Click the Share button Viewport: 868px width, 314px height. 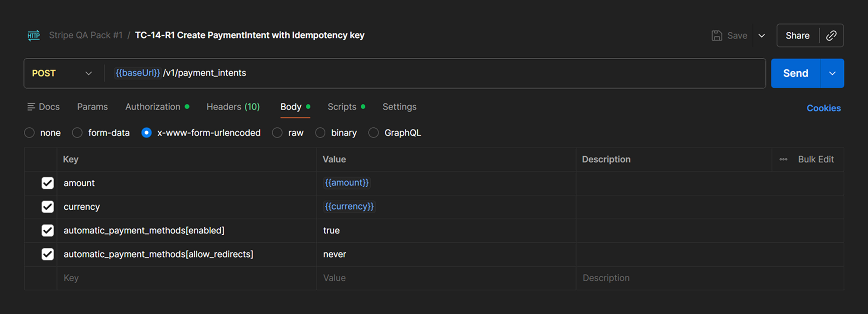[798, 35]
